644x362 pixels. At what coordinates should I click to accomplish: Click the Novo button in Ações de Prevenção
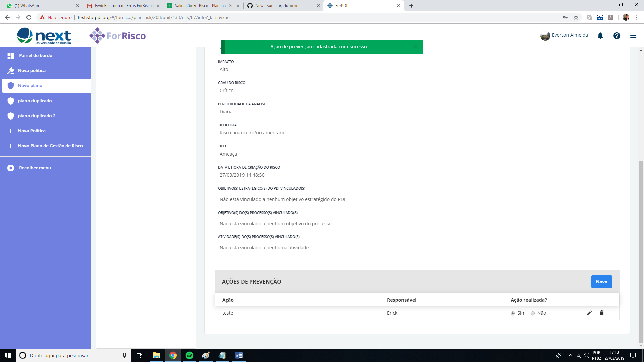pyautogui.click(x=601, y=282)
